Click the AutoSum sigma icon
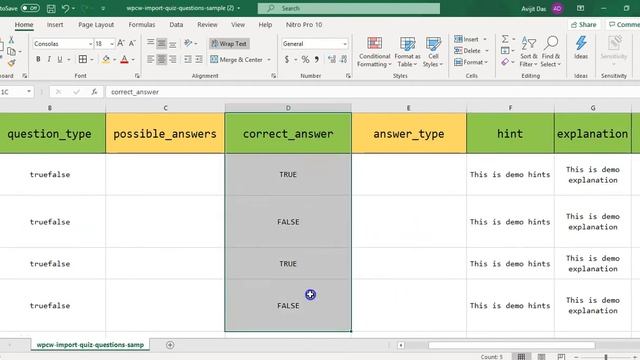The height and width of the screenshot is (360, 640). point(505,39)
